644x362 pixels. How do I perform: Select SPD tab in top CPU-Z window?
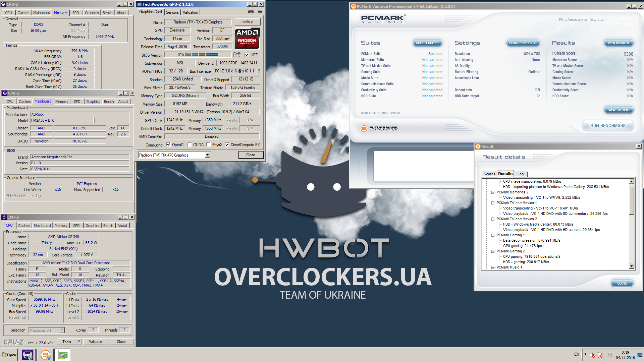(76, 13)
